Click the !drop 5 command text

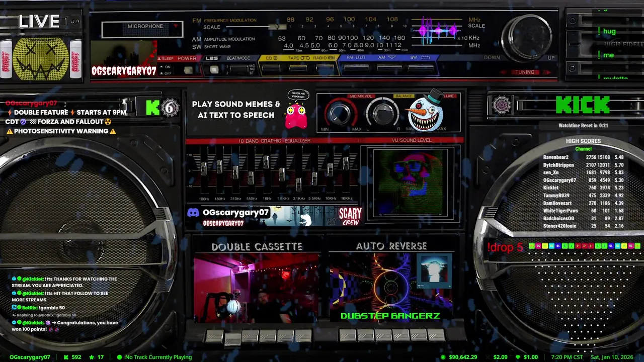point(505,247)
